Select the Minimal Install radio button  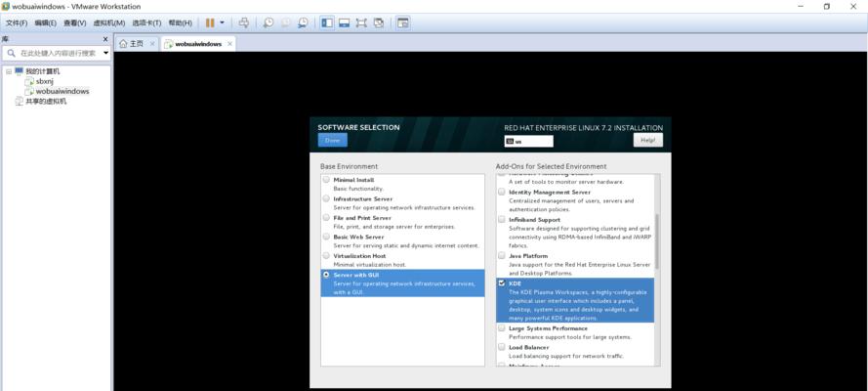coord(326,180)
